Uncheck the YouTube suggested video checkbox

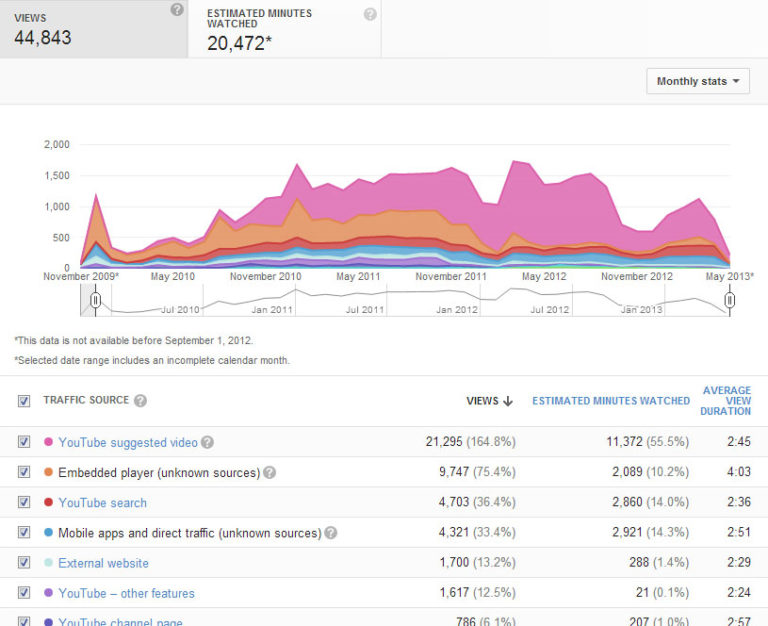[x=24, y=442]
